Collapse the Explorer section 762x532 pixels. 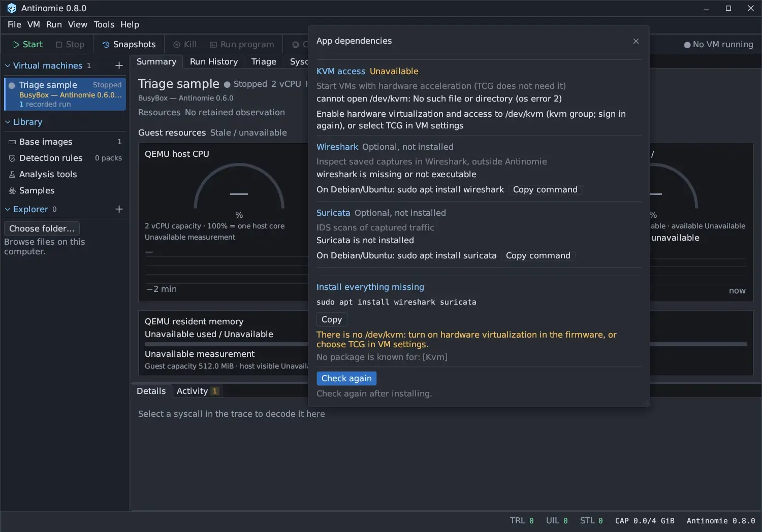[x=8, y=209]
